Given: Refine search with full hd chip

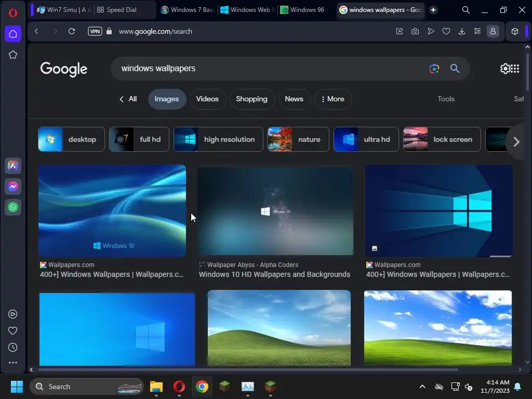Looking at the screenshot, I should pyautogui.click(x=139, y=139).
